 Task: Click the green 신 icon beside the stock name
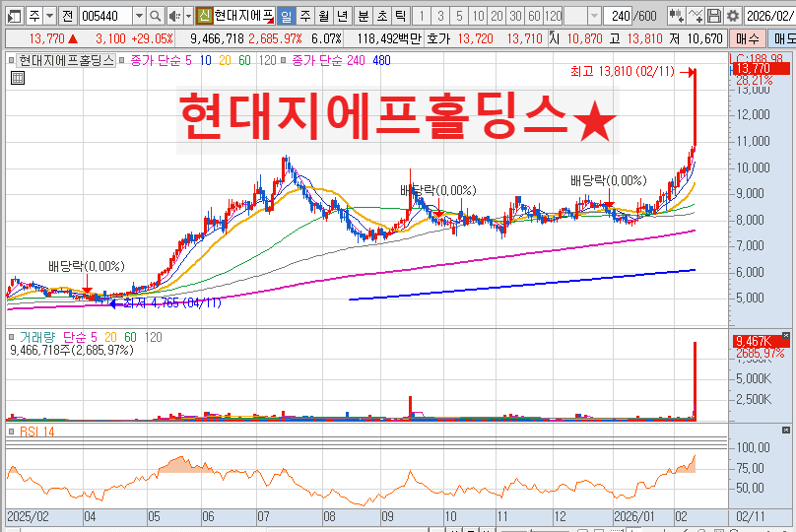[204, 16]
